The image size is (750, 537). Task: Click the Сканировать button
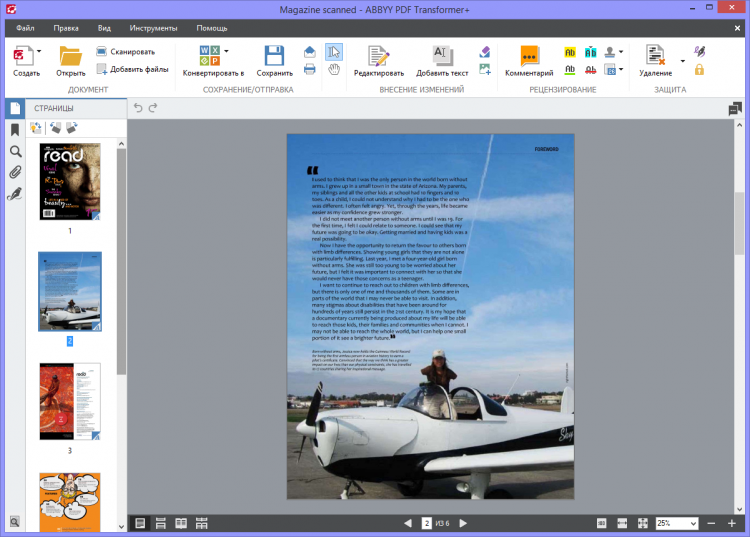pos(126,51)
